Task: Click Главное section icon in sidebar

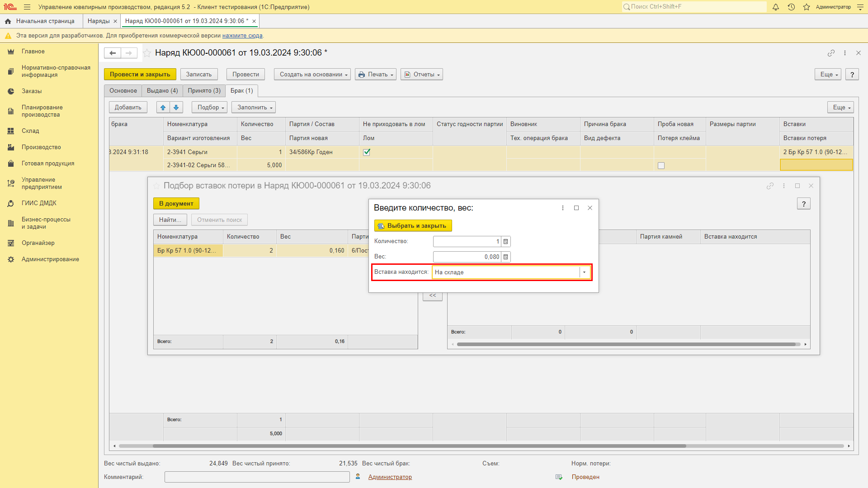Action: click(11, 52)
